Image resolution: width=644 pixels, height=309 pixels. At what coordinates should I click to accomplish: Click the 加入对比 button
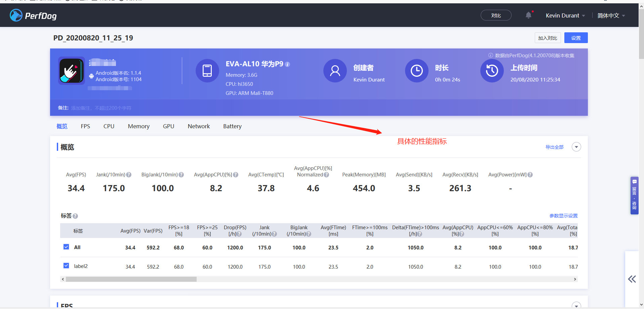(548, 38)
